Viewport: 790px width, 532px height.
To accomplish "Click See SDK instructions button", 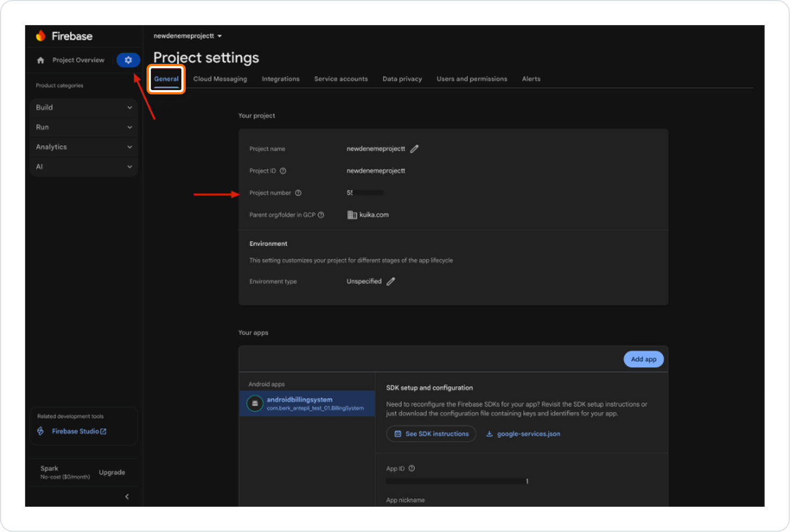I will [431, 434].
